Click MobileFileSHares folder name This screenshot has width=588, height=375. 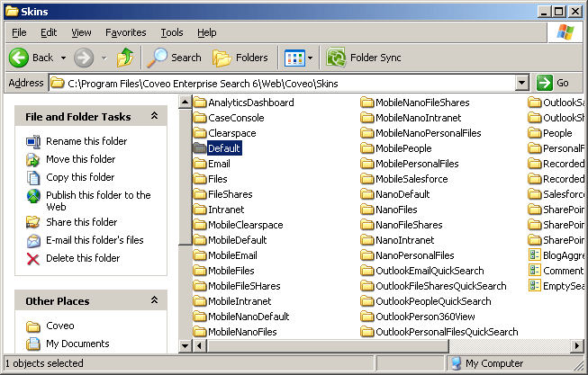[244, 286]
